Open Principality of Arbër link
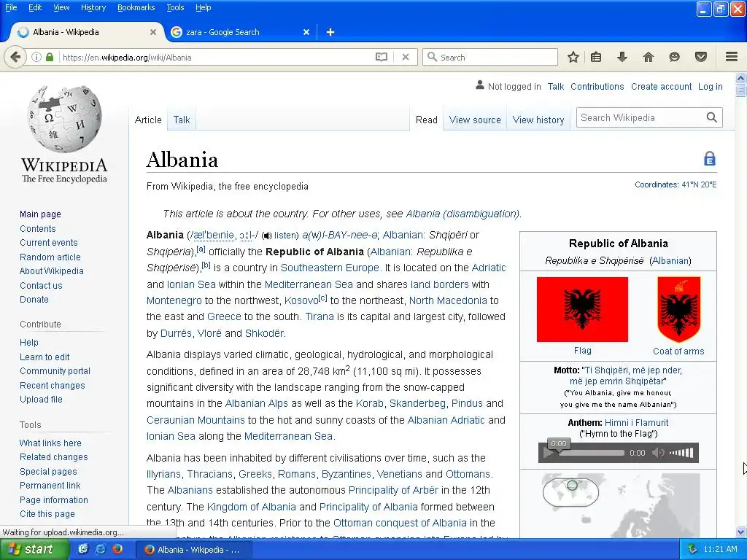The height and width of the screenshot is (560, 747). click(x=393, y=490)
